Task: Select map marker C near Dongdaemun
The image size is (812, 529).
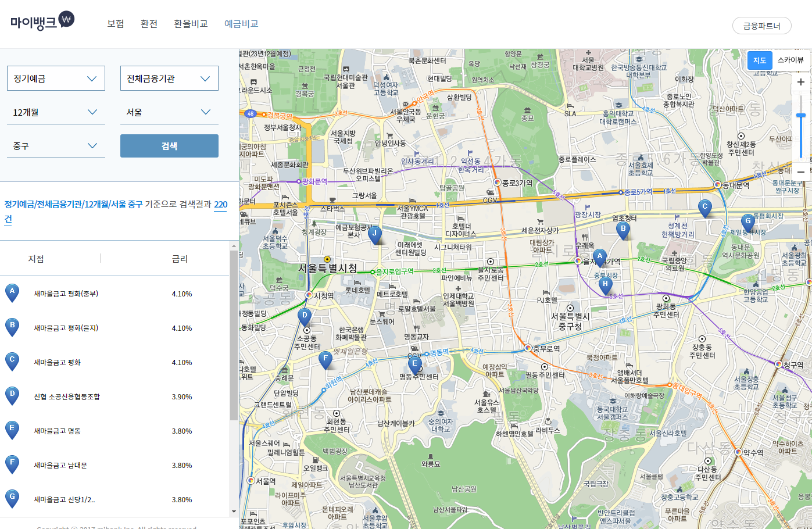Action: click(705, 208)
